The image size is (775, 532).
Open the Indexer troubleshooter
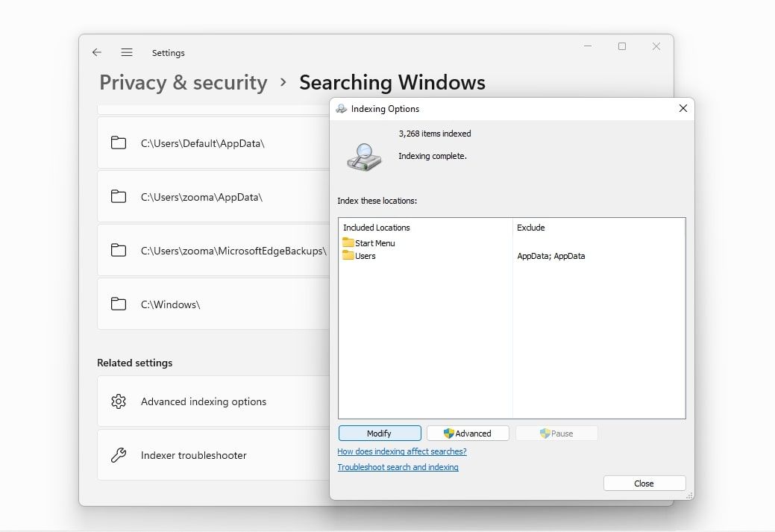(213, 455)
